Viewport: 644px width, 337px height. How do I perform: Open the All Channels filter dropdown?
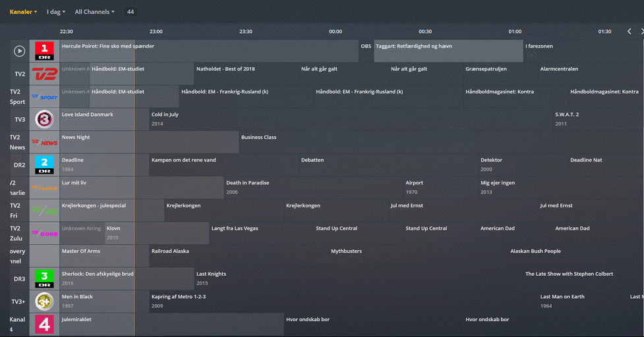[94, 12]
